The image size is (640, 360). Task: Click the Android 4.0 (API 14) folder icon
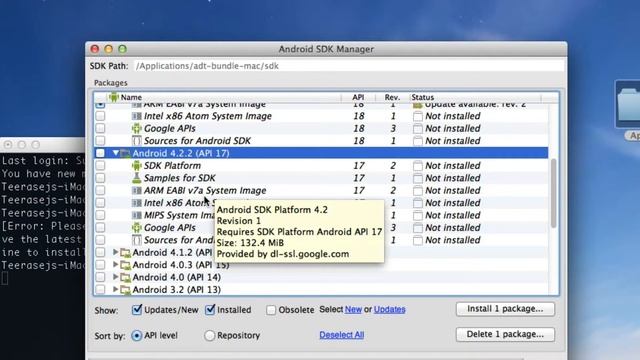click(126, 278)
